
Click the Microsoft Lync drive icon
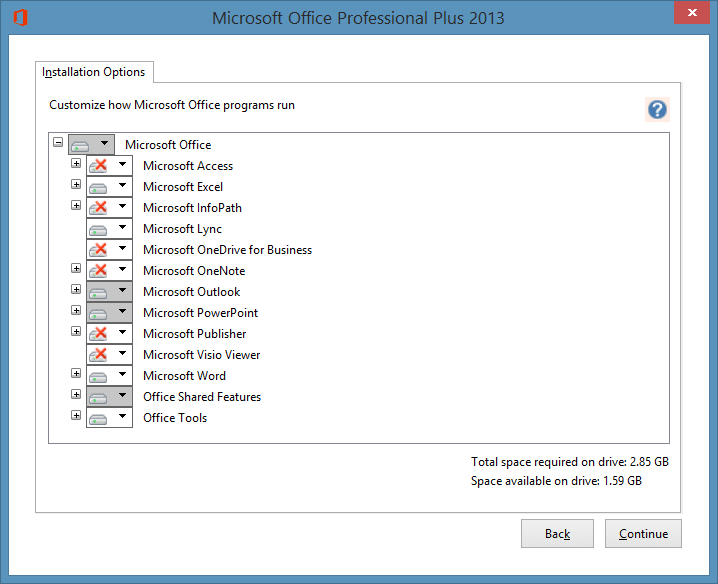(98, 229)
